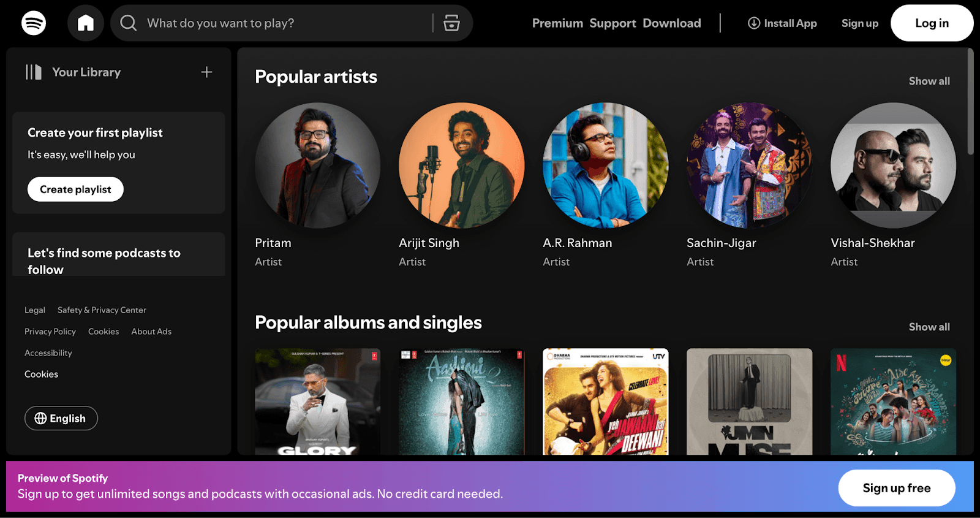
Task: Open Arijit Singh artist thumbnail
Action: click(461, 166)
